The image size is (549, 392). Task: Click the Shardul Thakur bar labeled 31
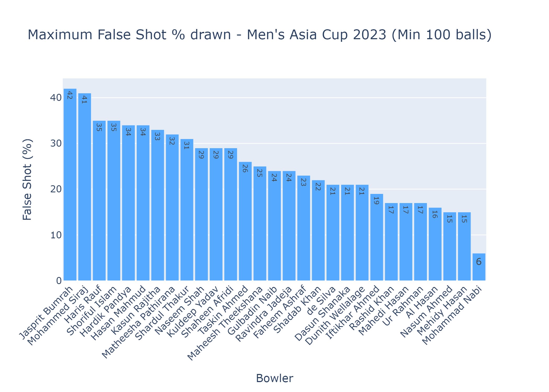(187, 210)
